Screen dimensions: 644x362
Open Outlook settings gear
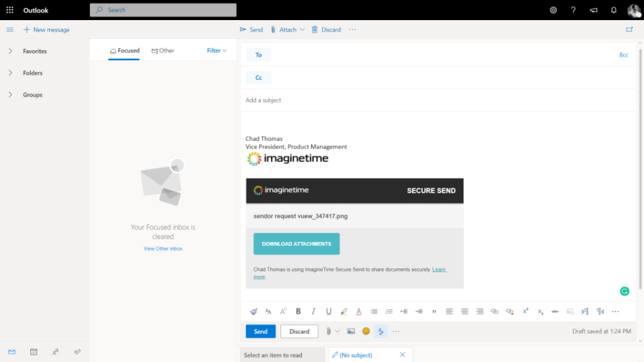coord(553,10)
